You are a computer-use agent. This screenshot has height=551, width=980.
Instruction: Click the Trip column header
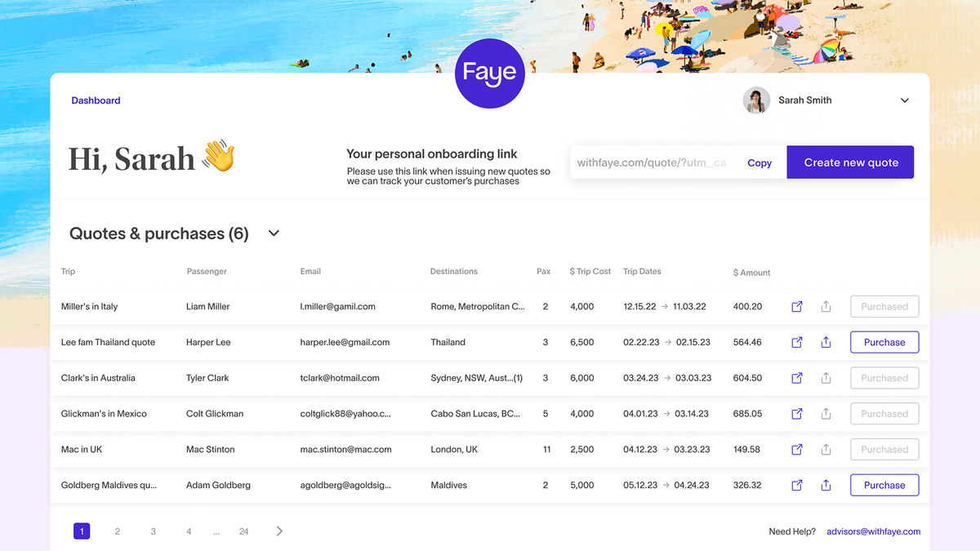[x=68, y=271]
